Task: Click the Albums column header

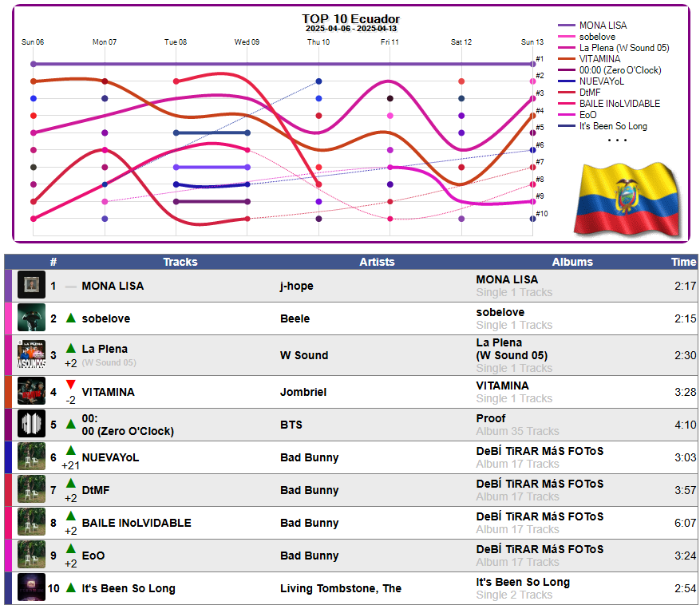Action: tap(572, 262)
